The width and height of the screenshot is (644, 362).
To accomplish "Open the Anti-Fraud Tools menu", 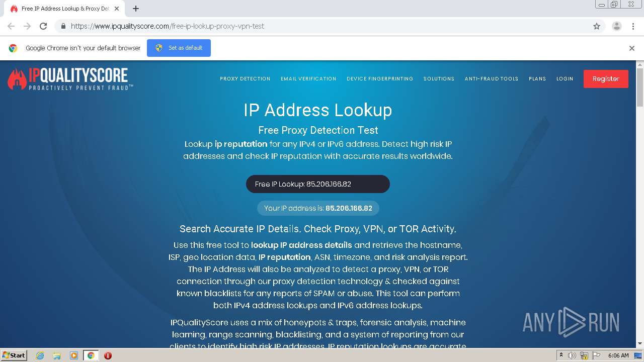I will click(x=492, y=79).
